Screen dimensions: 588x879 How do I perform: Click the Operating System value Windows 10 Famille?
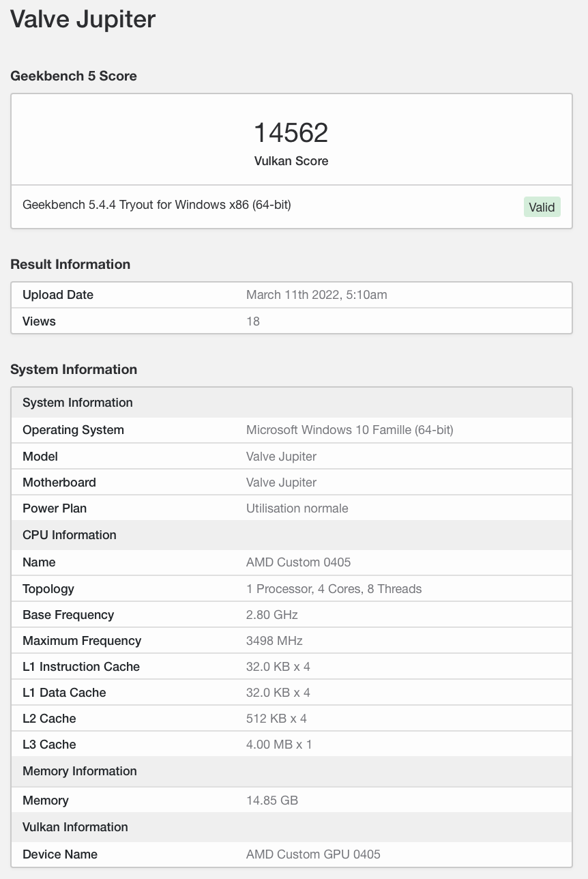(x=349, y=430)
